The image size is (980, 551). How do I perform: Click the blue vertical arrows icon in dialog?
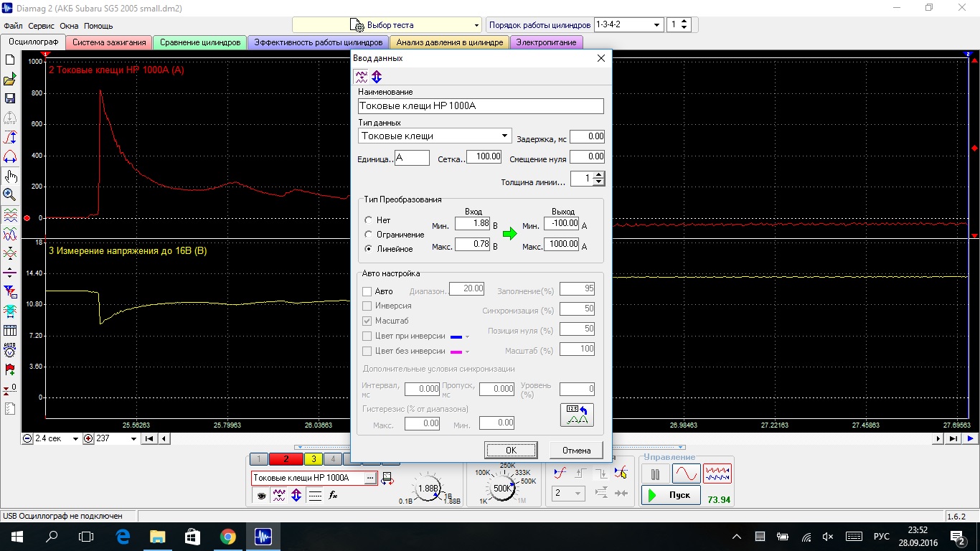tap(377, 77)
